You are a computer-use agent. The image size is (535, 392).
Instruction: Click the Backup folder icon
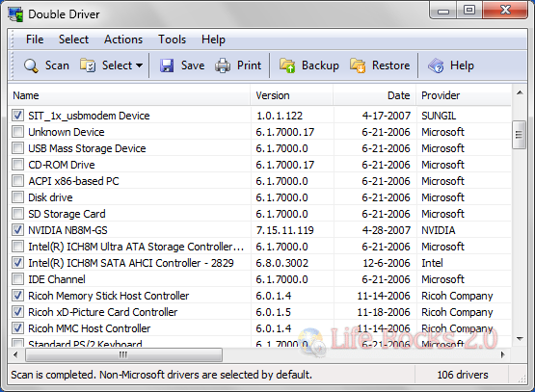tap(287, 65)
